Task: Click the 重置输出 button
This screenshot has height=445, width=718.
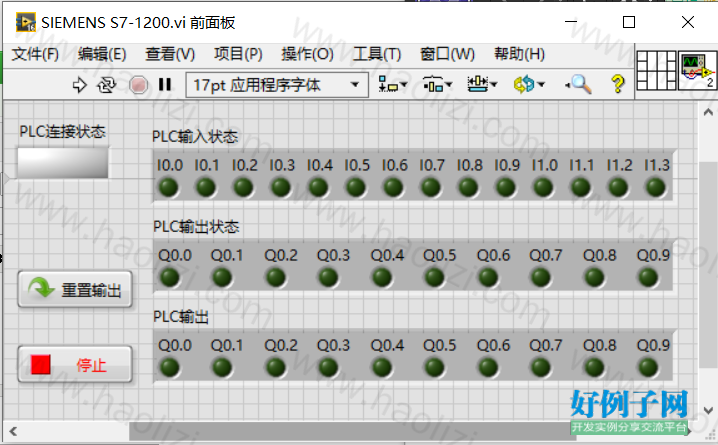Action: point(75,289)
